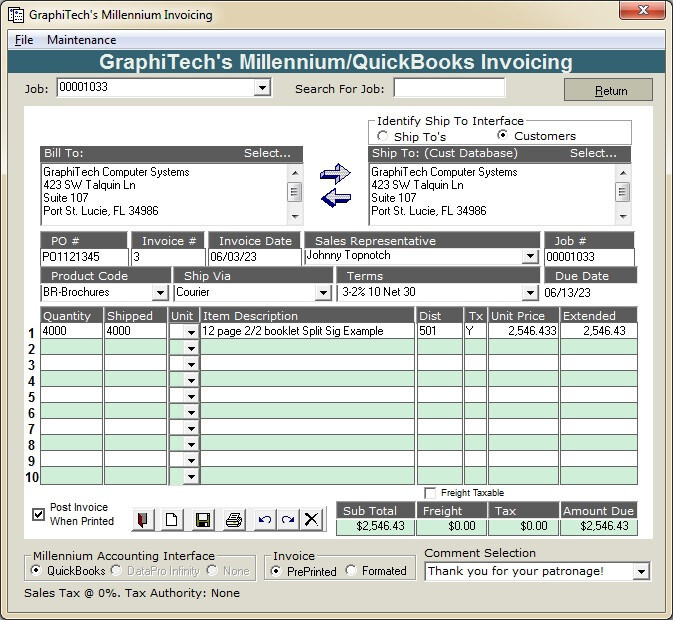Click the undo arrow icon
The height and width of the screenshot is (620, 673).
(265, 520)
